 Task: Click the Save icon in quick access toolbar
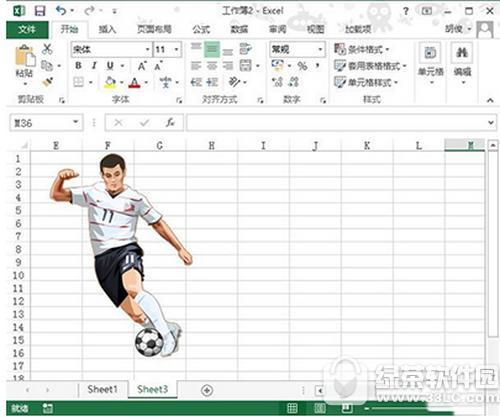click(40, 11)
